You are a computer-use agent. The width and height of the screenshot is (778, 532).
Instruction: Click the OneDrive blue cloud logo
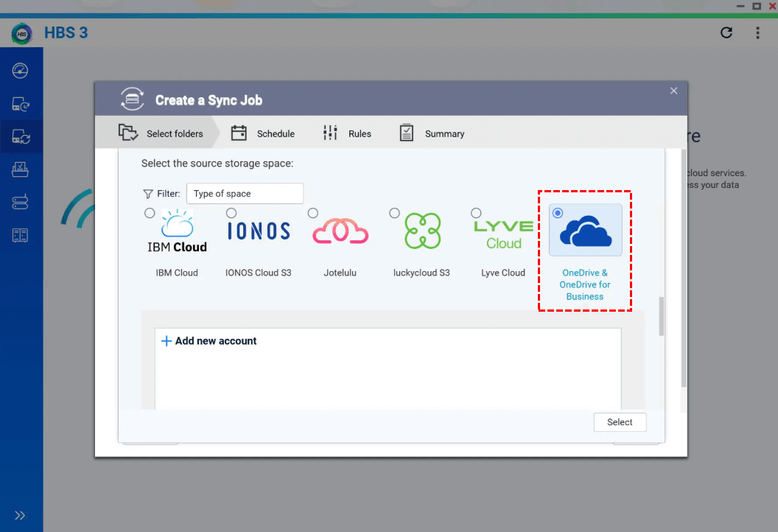point(586,231)
